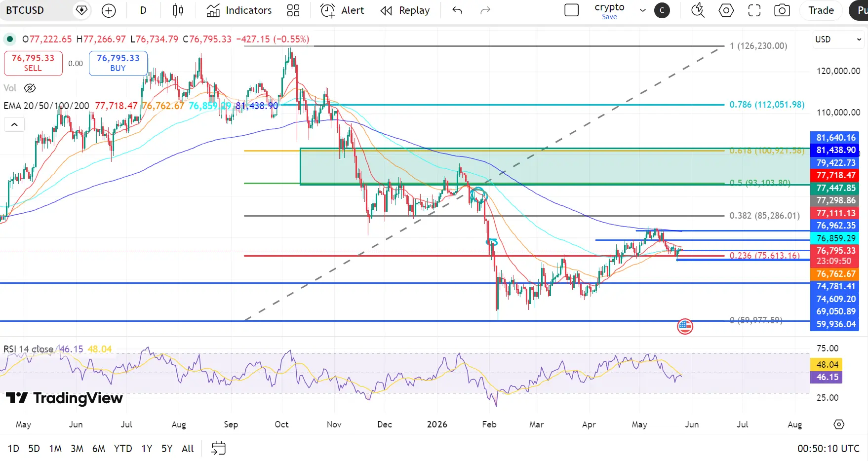Take a chart snapshot with camera icon

click(x=782, y=10)
